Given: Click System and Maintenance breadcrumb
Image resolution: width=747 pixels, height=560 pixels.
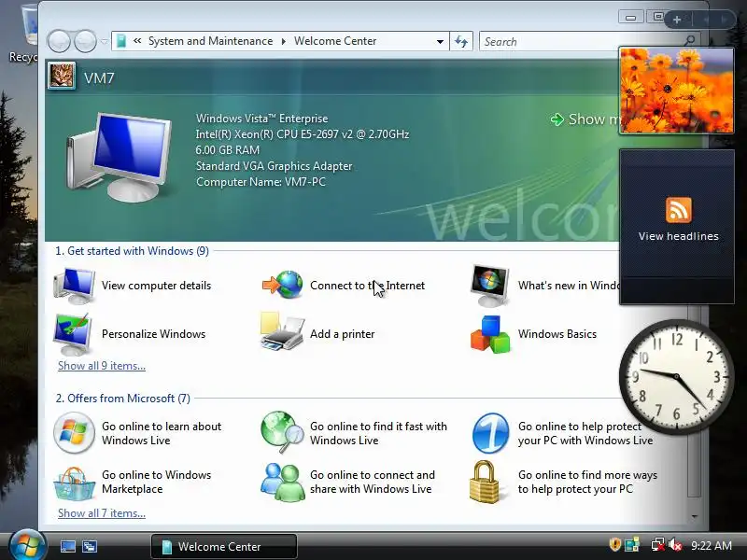Looking at the screenshot, I should pos(211,41).
